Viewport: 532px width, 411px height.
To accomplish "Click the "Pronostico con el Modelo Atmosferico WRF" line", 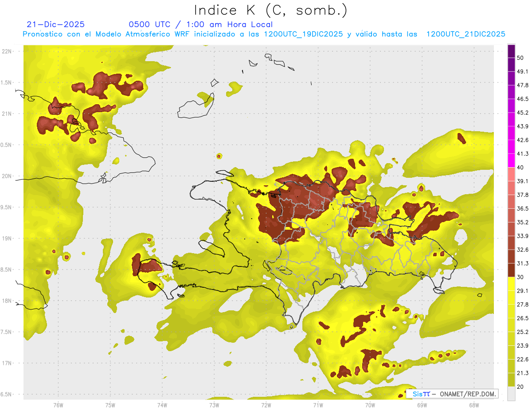I will pos(264,34).
